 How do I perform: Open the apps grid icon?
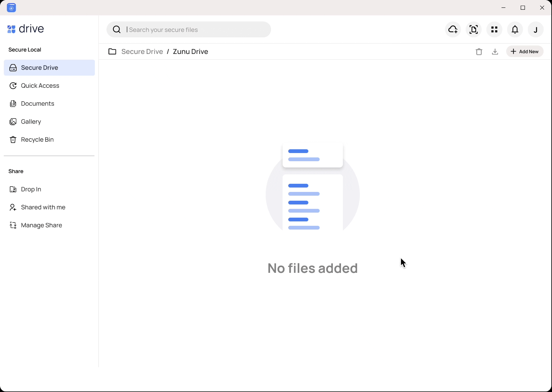point(494,29)
